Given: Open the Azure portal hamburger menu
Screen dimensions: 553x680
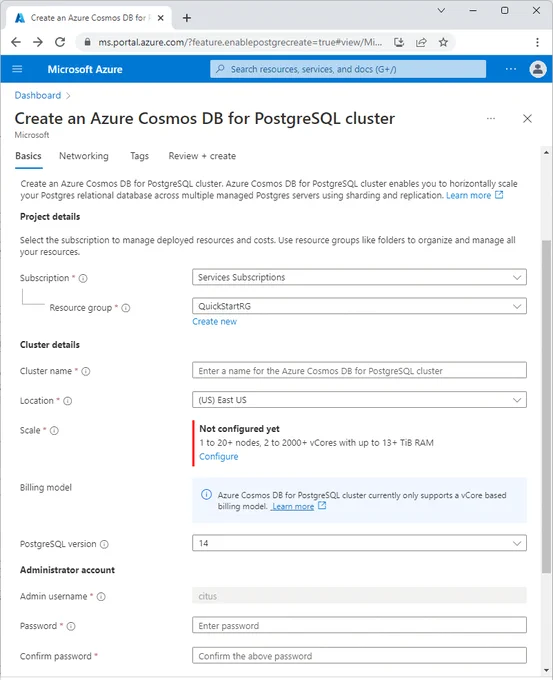Looking at the screenshot, I should coord(17,69).
